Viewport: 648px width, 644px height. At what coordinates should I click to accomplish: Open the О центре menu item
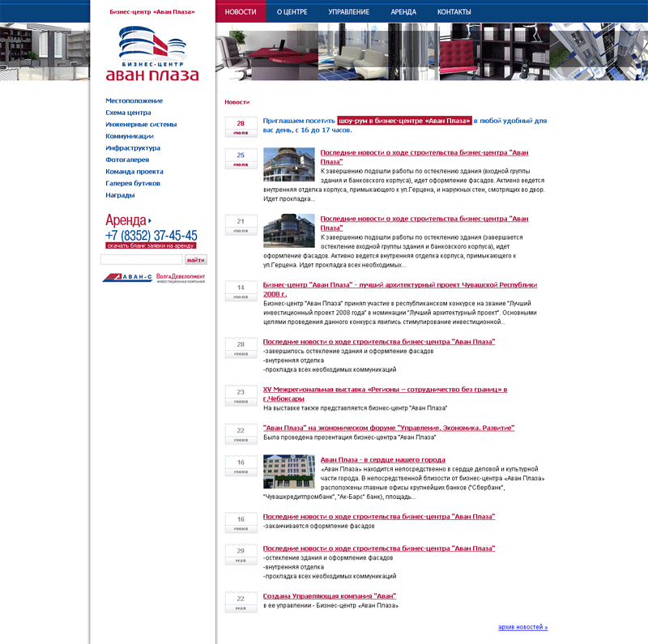(x=292, y=12)
